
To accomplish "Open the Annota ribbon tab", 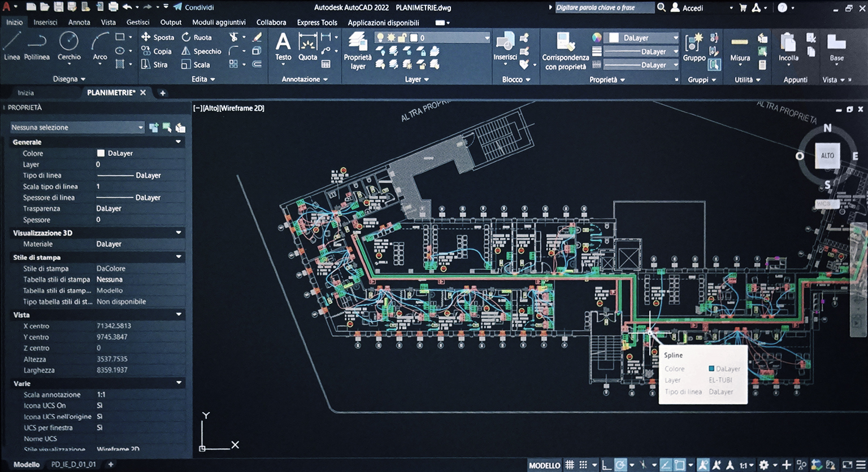I will click(x=79, y=23).
